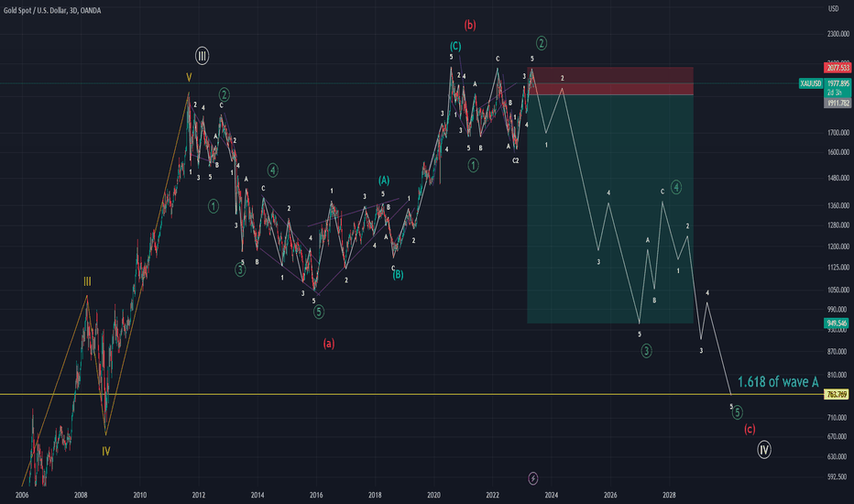Select the green profit zone of the position
Image resolution: width=854 pixels, height=504 pixels.
click(610, 209)
